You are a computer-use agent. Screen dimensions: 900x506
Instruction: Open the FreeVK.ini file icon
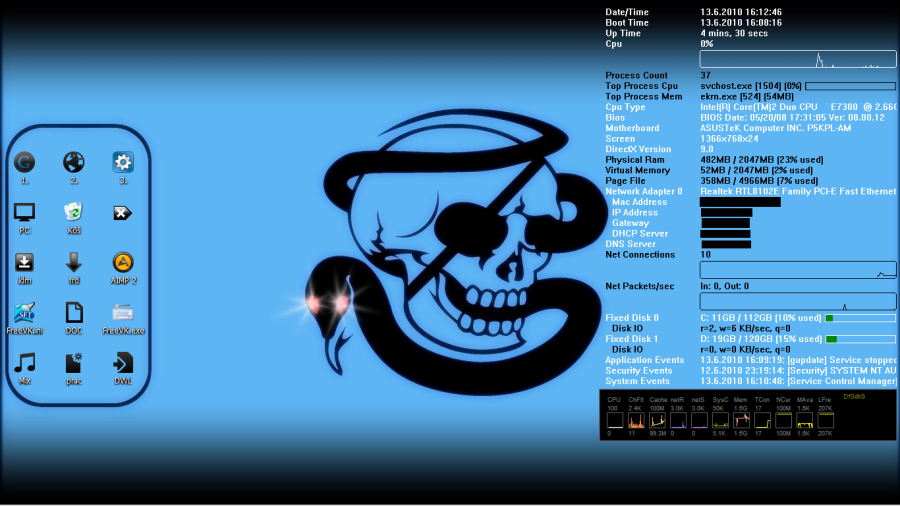point(24,312)
